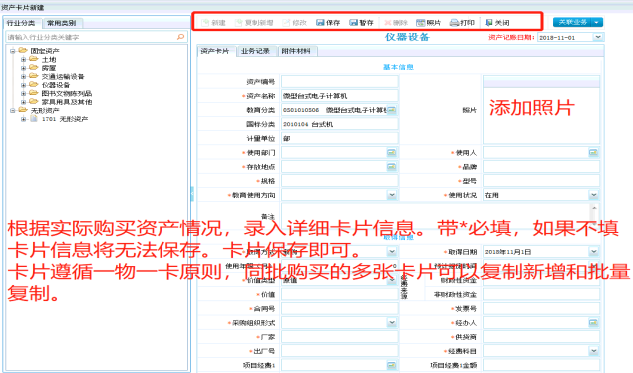Click the 复制新增 toolbar icon

pyautogui.click(x=239, y=23)
